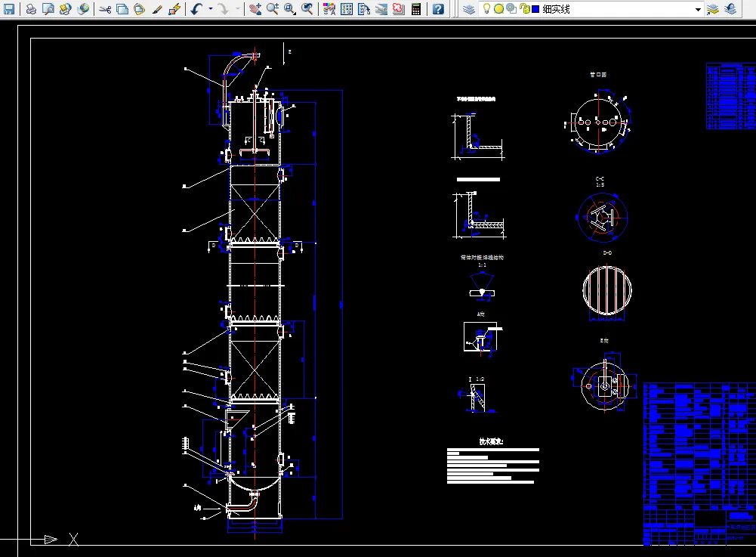Select the Match Properties brush icon
756x557 pixels.
tap(156, 8)
